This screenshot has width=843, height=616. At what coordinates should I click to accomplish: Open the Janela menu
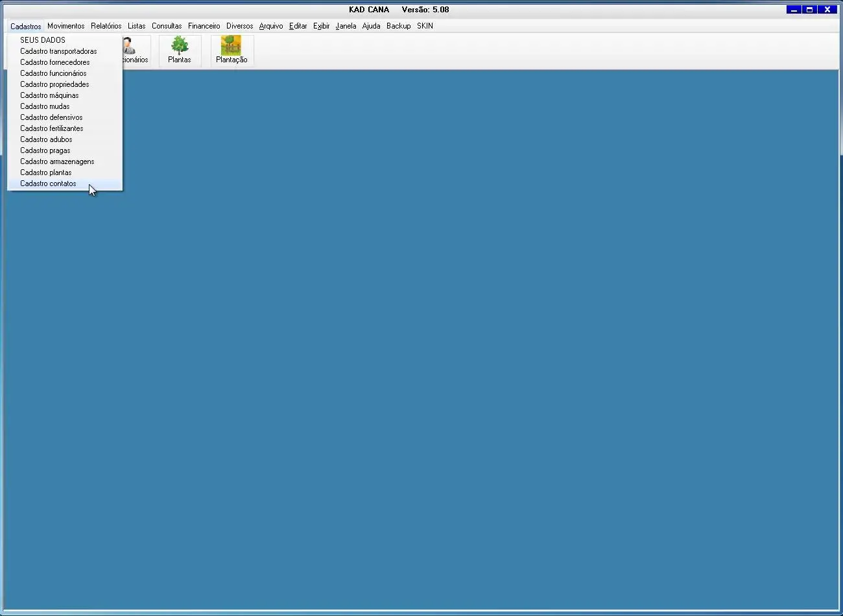coord(346,26)
